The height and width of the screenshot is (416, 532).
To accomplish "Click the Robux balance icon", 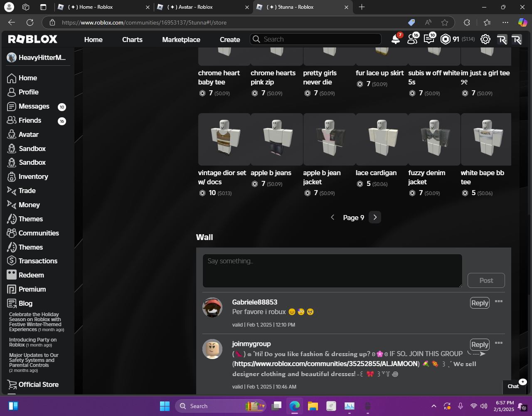I will pyautogui.click(x=446, y=39).
